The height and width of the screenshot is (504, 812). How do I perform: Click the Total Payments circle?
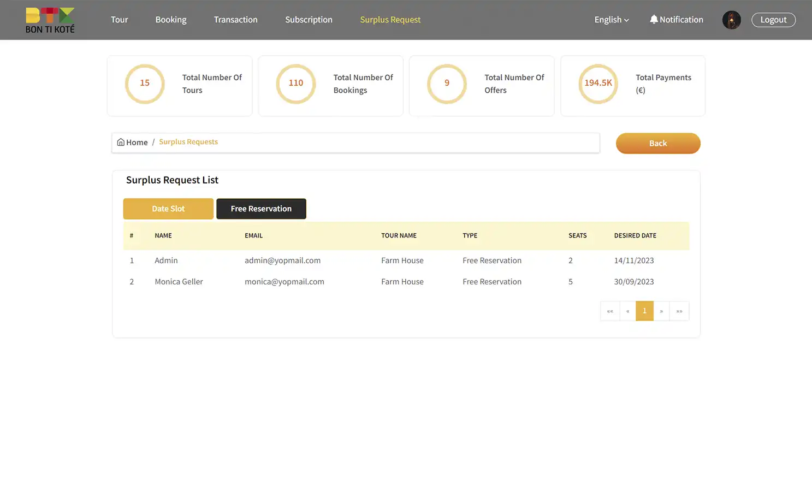pyautogui.click(x=598, y=84)
